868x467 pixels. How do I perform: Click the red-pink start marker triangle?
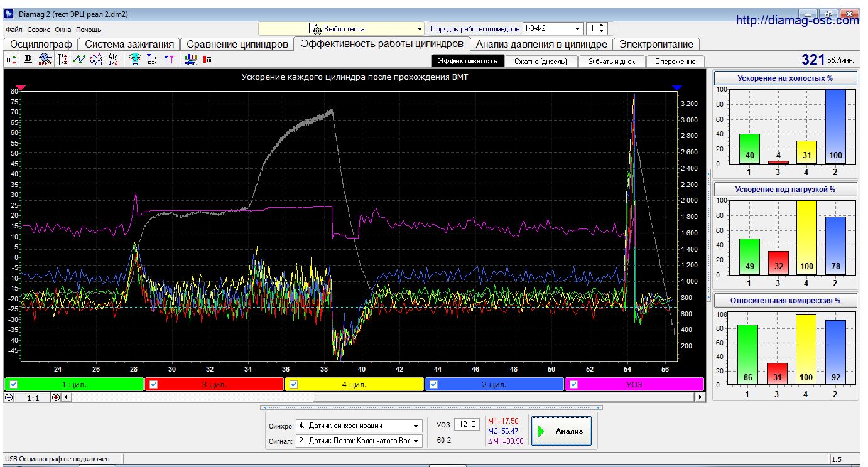21,88
